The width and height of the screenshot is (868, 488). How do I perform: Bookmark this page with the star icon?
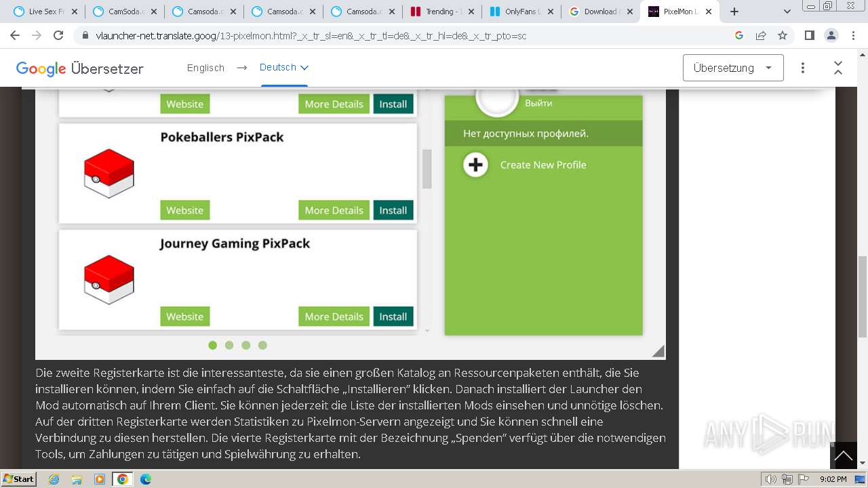click(783, 35)
